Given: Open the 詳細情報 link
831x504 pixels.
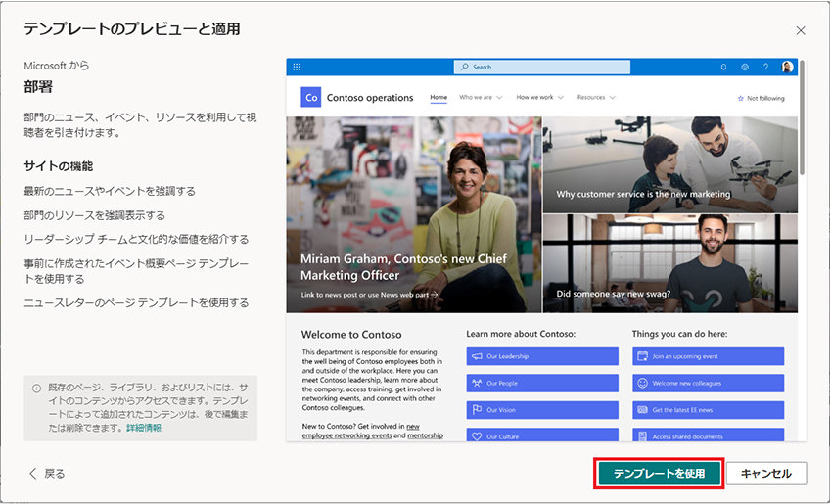Looking at the screenshot, I should pyautogui.click(x=144, y=428).
